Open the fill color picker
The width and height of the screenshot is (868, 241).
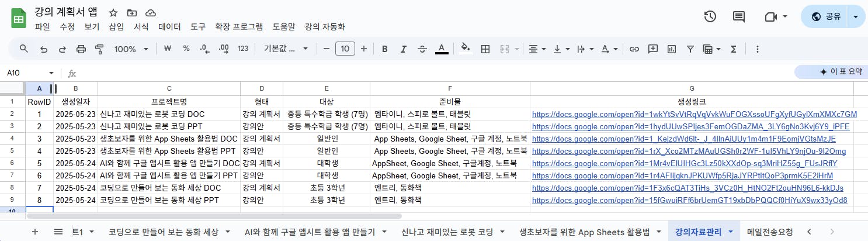coord(466,49)
